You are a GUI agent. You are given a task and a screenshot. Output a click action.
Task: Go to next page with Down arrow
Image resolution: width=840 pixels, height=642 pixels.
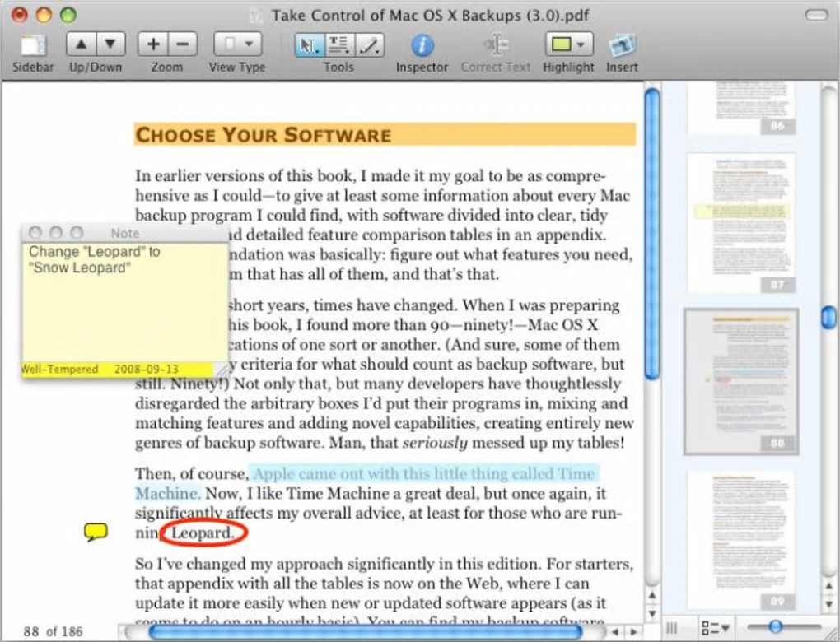(x=111, y=44)
